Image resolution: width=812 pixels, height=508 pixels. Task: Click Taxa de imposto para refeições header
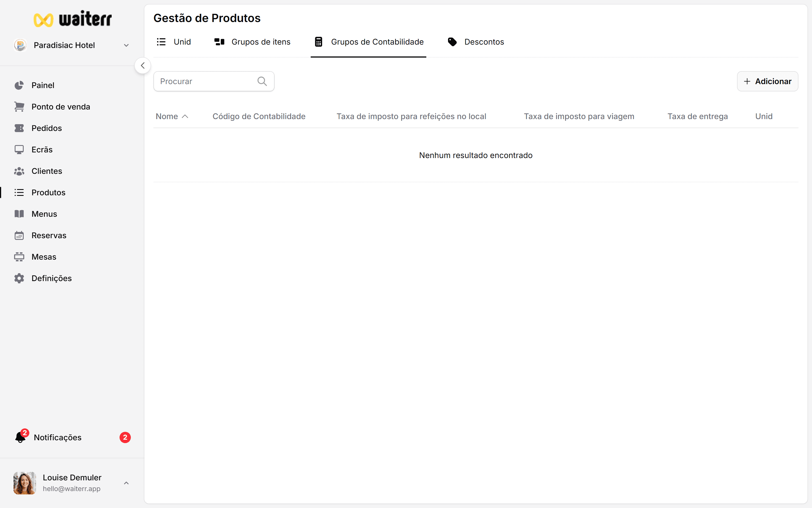411,117
